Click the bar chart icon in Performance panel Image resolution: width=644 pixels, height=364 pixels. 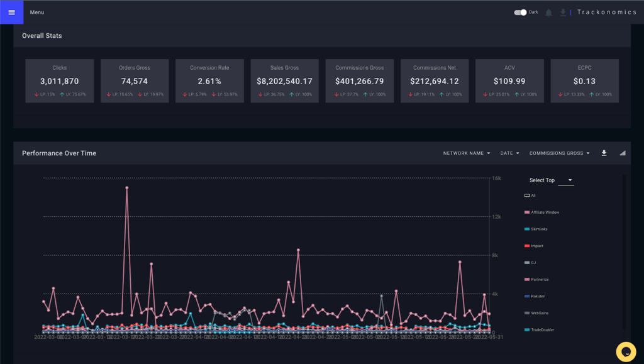[623, 153]
